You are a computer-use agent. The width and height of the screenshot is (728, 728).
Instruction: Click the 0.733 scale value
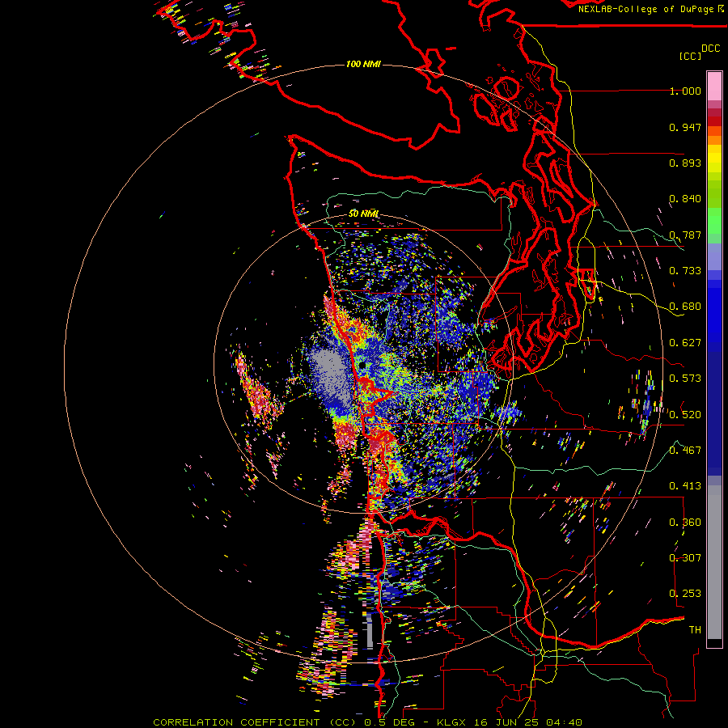685,271
